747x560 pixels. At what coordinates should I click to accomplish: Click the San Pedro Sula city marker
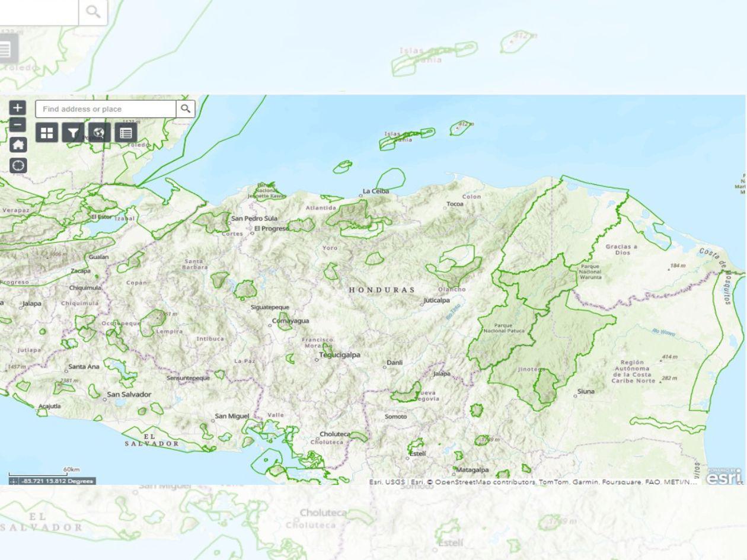228,219
